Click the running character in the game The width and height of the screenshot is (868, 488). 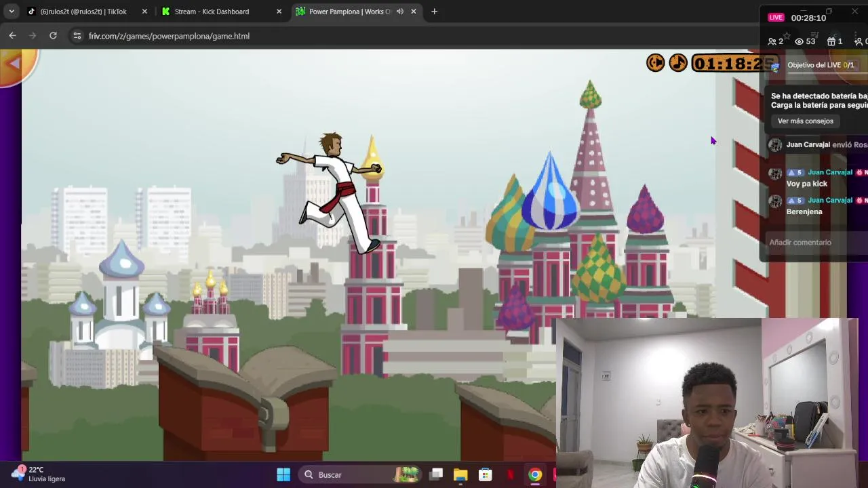pos(330,193)
